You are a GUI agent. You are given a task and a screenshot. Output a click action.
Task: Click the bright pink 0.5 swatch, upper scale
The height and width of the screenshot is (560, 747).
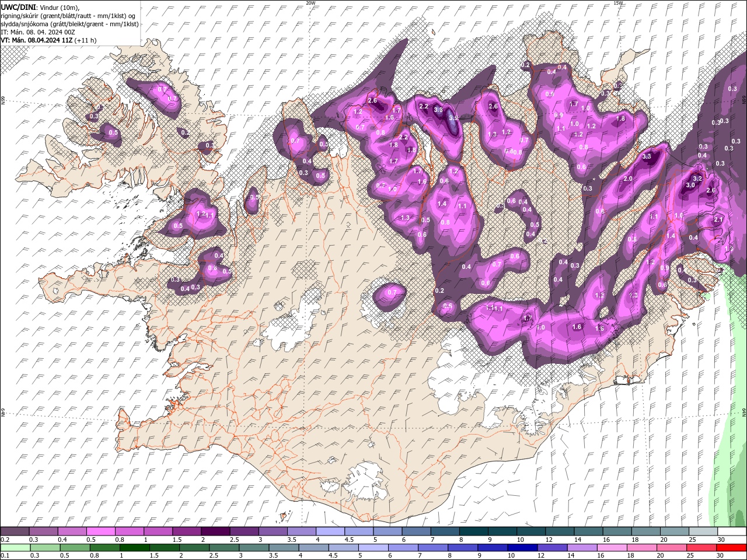tap(100, 531)
